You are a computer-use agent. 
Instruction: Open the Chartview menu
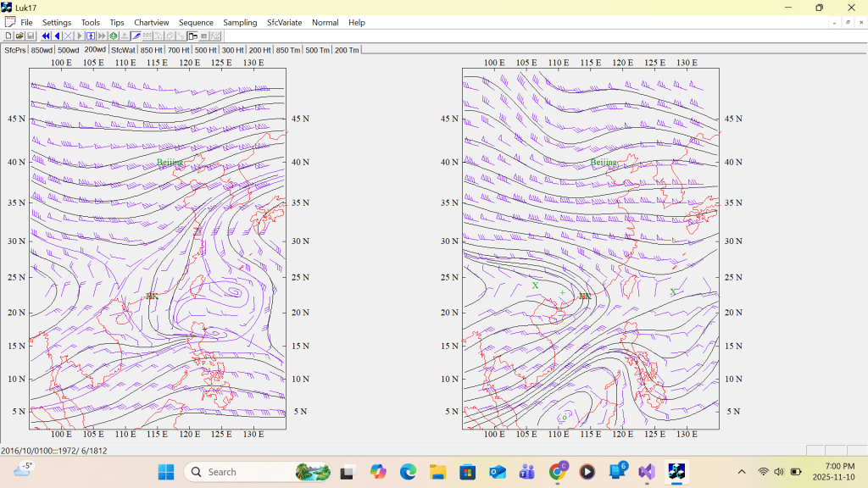tap(151, 22)
